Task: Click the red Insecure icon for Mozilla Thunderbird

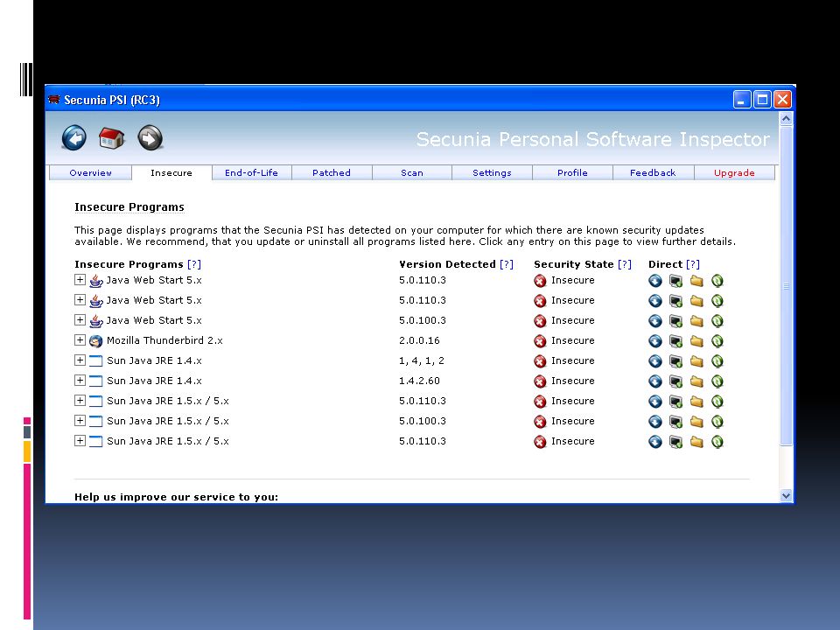Action: 540,340
